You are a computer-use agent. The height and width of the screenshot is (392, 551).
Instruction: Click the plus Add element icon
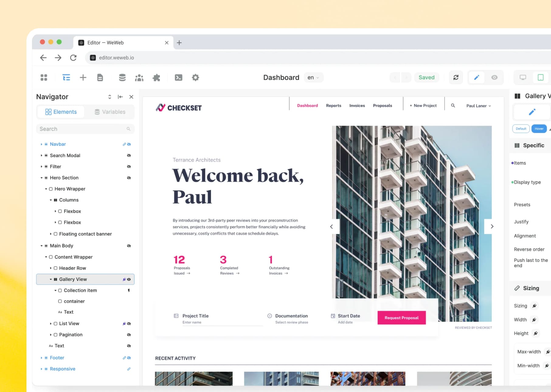click(83, 77)
